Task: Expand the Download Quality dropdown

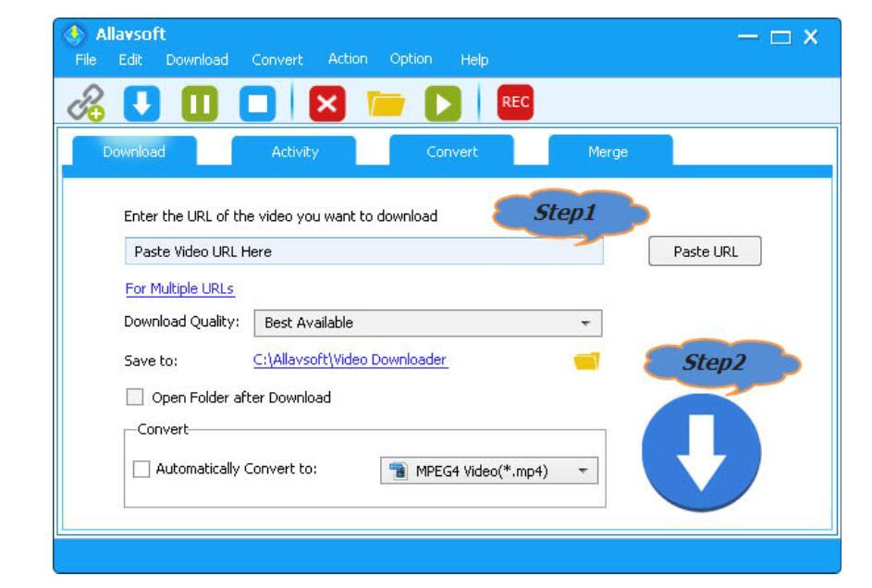Action: (x=427, y=323)
